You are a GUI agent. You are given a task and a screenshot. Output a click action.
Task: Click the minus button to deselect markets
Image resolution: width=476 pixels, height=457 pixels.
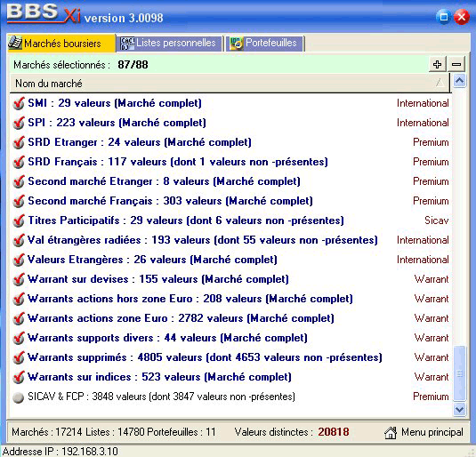(456, 64)
